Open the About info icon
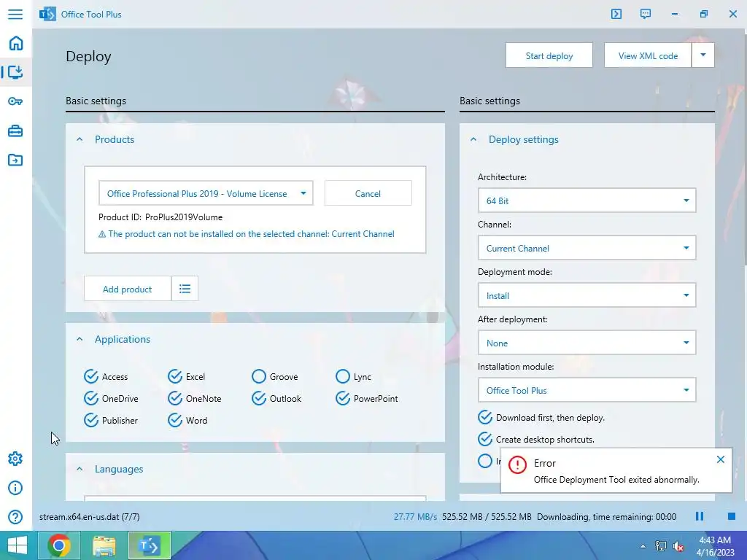Image resolution: width=747 pixels, height=560 pixels. coord(15,488)
